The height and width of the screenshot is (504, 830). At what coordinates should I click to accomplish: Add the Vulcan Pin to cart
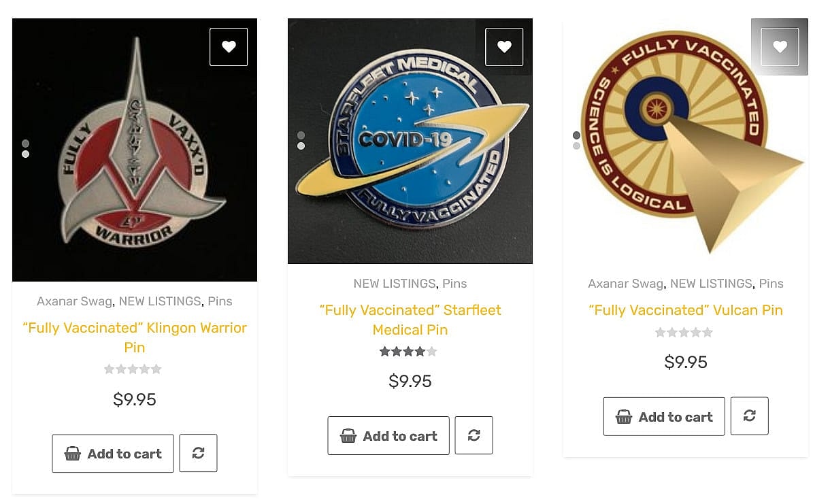[x=664, y=417]
